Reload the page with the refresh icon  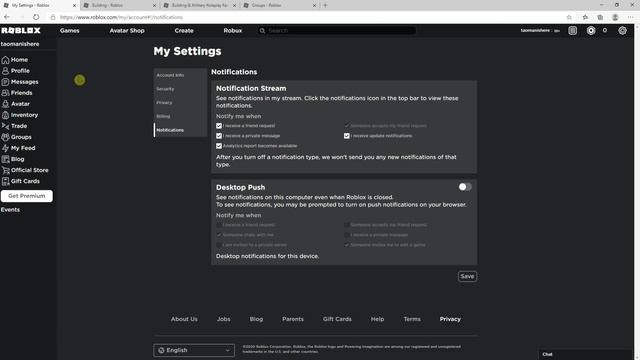[36, 17]
